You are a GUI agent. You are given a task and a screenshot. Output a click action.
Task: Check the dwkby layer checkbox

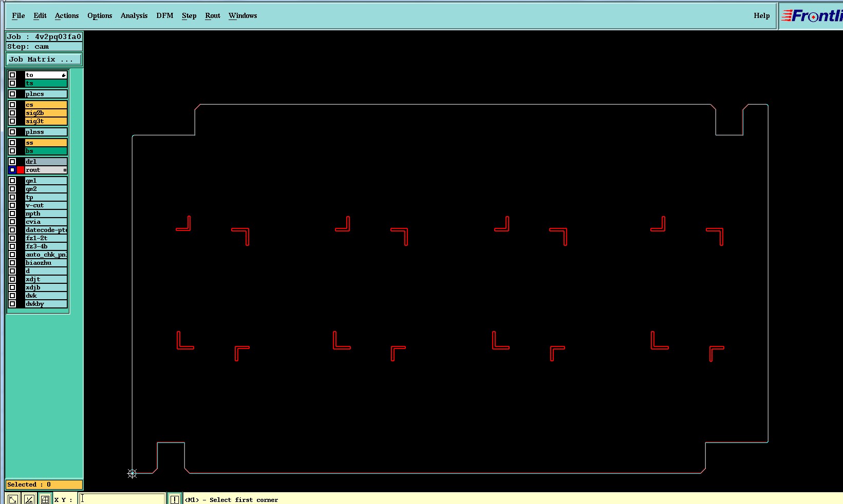(12, 304)
